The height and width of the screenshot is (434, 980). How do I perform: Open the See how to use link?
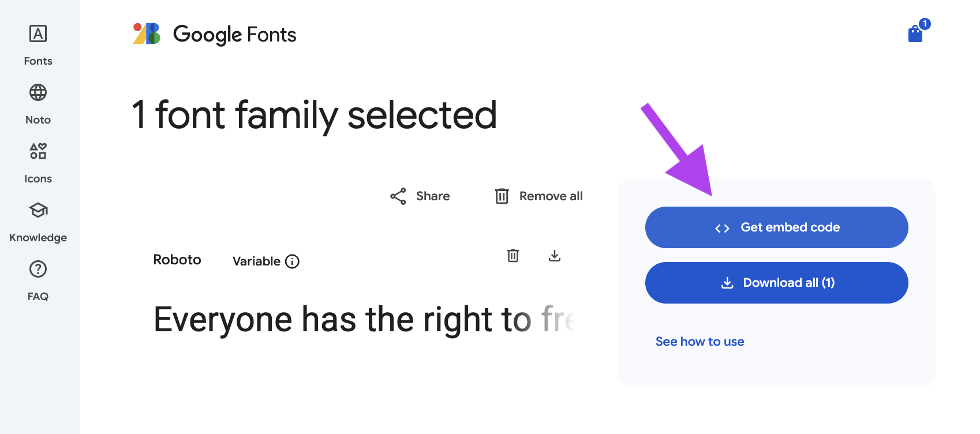point(700,342)
